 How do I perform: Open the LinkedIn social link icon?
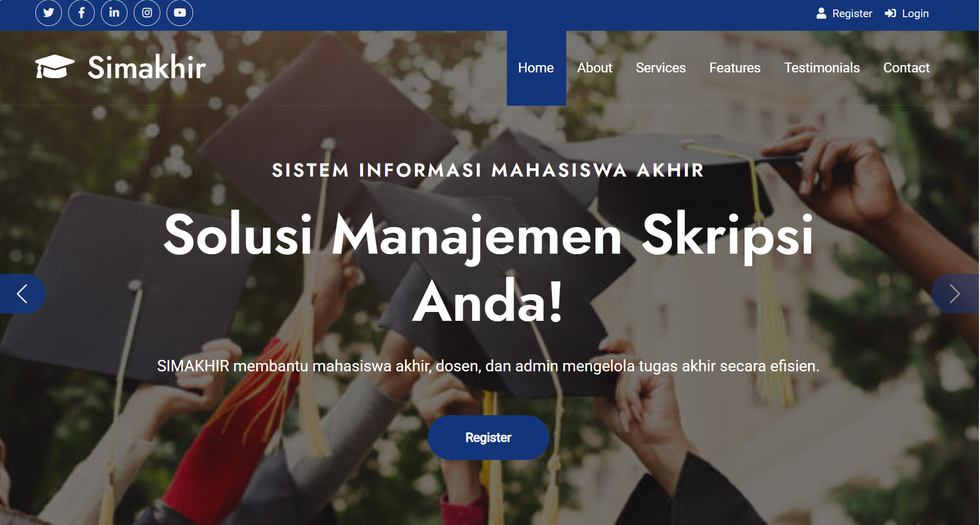114,13
